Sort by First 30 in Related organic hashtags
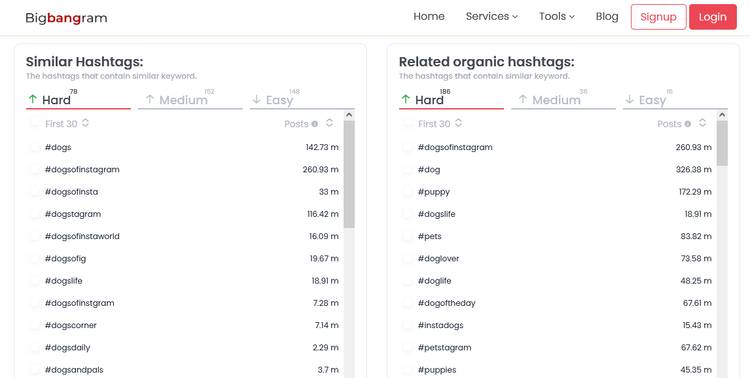The image size is (750, 378). coord(458,123)
